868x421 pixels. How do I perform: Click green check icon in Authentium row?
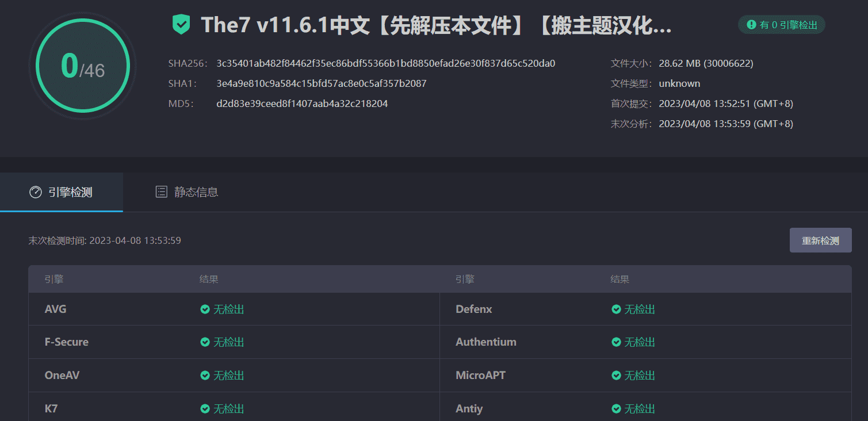(x=616, y=342)
